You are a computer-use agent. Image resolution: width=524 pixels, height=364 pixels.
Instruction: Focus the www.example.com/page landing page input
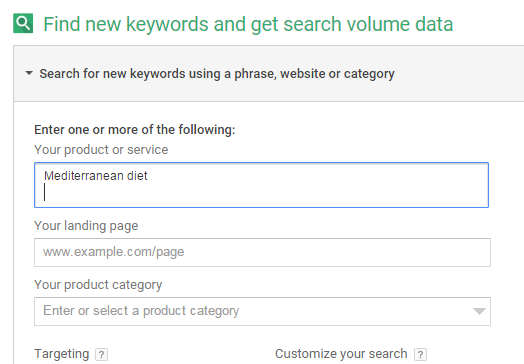(x=262, y=252)
